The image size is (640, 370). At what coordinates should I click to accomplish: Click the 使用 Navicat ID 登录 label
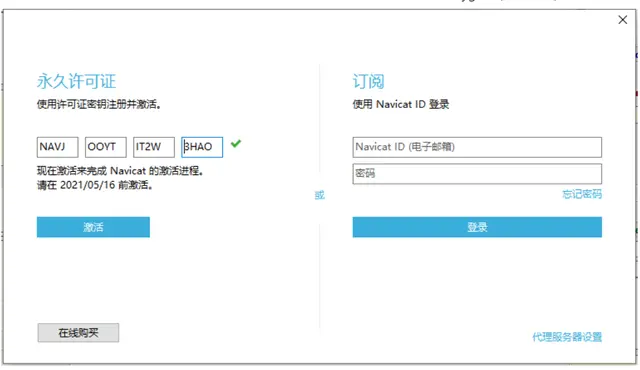click(401, 104)
